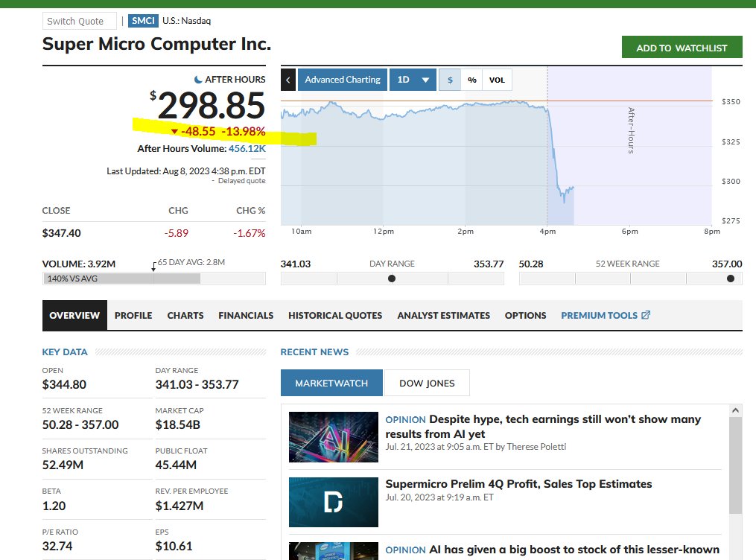Click the SMCI ticker badge
756x560 pixels.
tap(143, 21)
